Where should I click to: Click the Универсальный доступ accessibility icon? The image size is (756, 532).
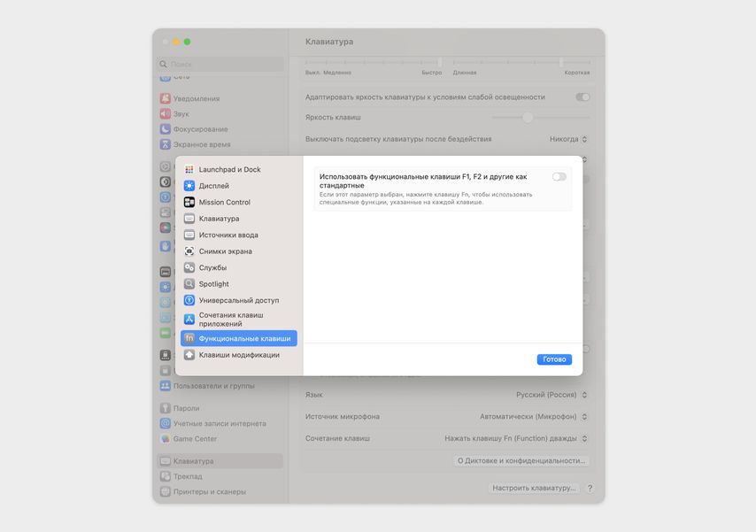click(x=189, y=300)
